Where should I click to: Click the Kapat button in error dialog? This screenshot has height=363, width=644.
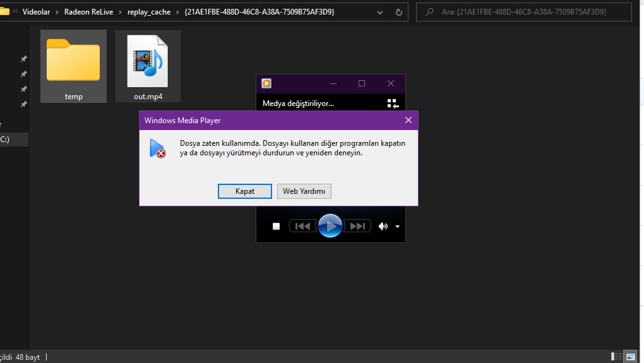(x=245, y=191)
